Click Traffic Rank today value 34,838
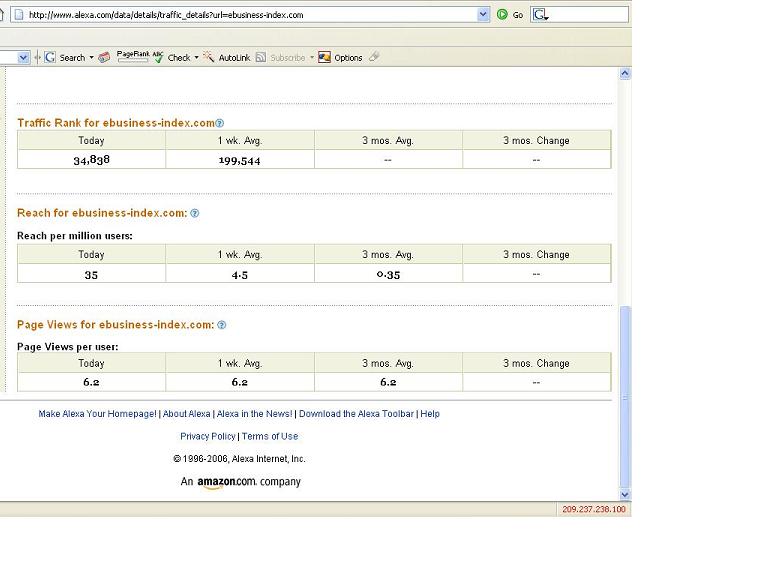Image resolution: width=768 pixels, height=576 pixels. click(x=92, y=160)
